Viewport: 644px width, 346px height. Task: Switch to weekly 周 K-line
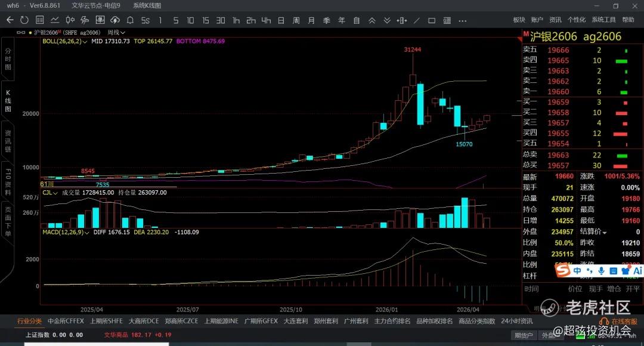tap(296, 20)
